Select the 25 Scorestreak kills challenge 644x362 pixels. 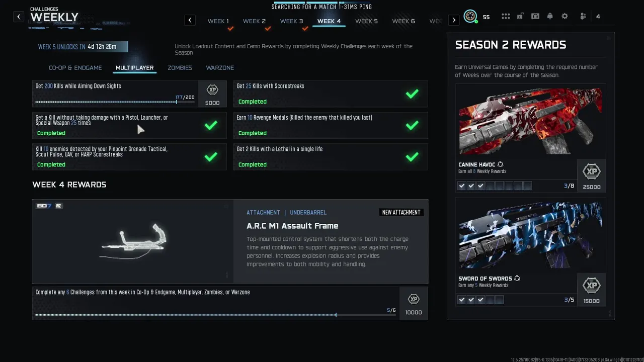(331, 94)
